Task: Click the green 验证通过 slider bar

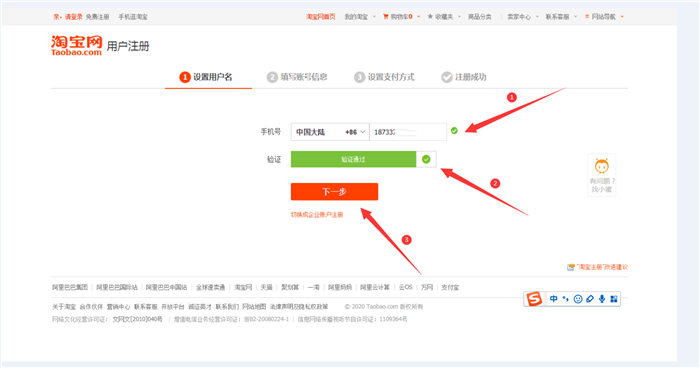Action: [x=353, y=159]
